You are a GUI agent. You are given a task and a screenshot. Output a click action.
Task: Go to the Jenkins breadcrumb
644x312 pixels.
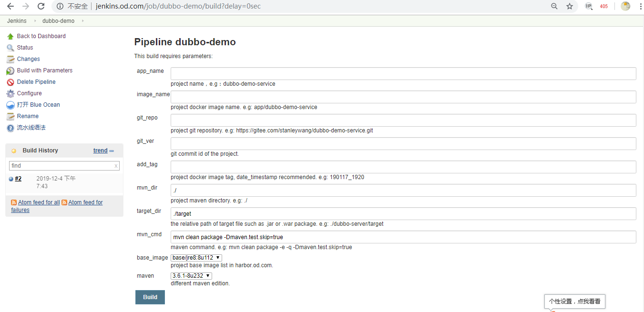pos(17,21)
